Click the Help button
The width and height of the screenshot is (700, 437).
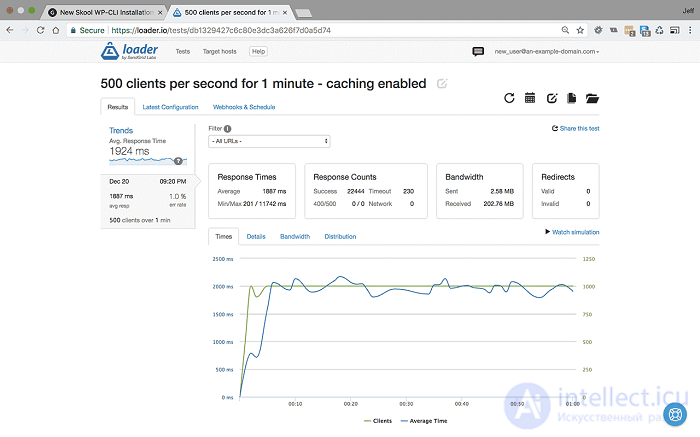click(x=258, y=51)
